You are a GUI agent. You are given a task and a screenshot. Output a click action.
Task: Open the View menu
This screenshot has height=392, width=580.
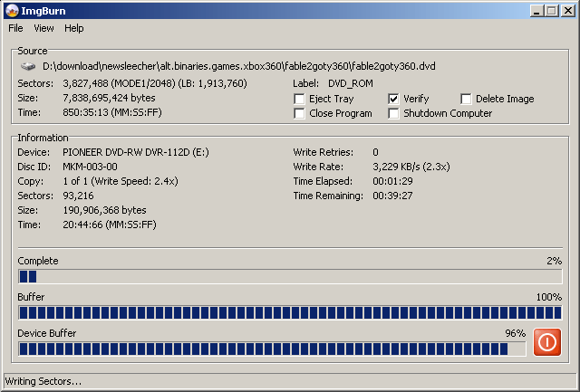click(x=43, y=28)
